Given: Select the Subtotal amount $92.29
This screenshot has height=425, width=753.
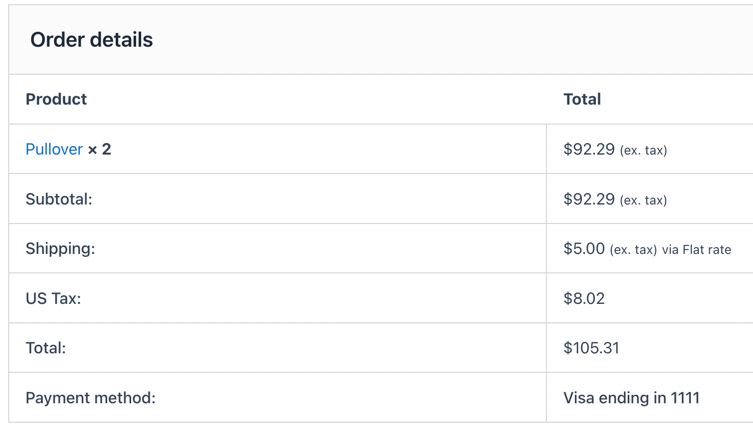Looking at the screenshot, I should (x=589, y=199).
